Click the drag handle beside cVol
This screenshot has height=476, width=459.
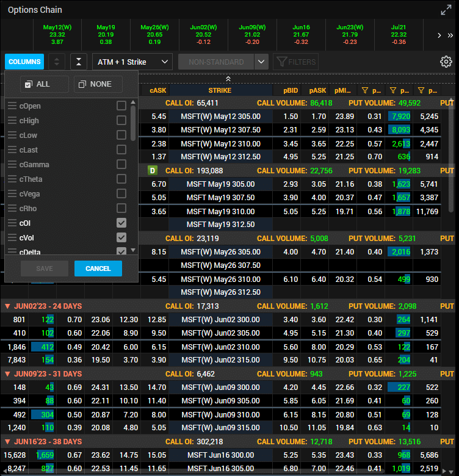[12, 238]
